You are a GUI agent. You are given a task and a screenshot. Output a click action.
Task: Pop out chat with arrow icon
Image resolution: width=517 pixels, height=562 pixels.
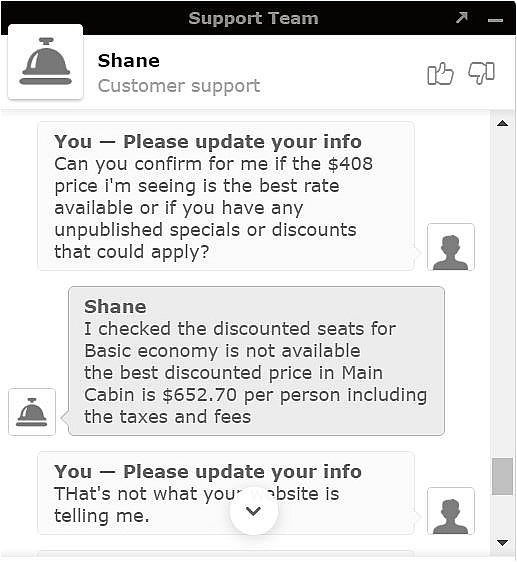[462, 18]
